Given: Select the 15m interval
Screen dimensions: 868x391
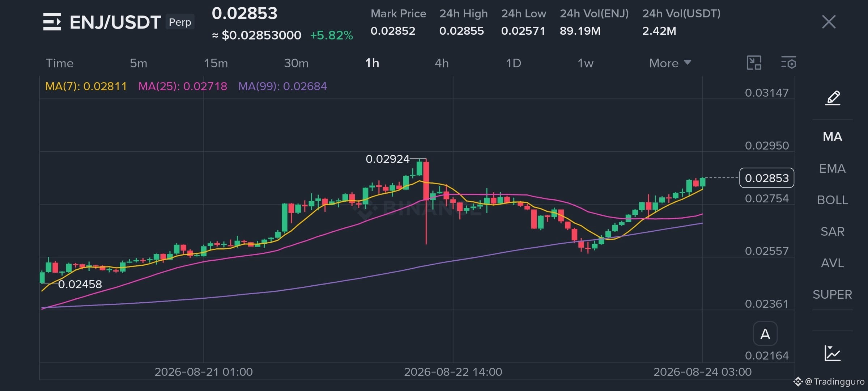Looking at the screenshot, I should 216,63.
